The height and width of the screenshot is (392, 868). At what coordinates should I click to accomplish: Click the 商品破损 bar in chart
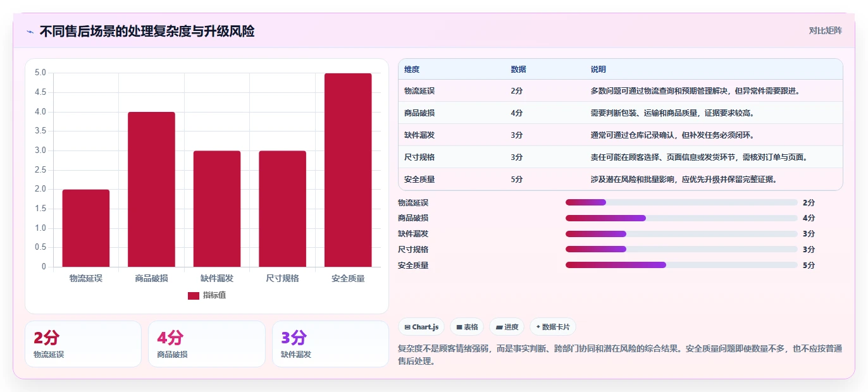pos(151,189)
